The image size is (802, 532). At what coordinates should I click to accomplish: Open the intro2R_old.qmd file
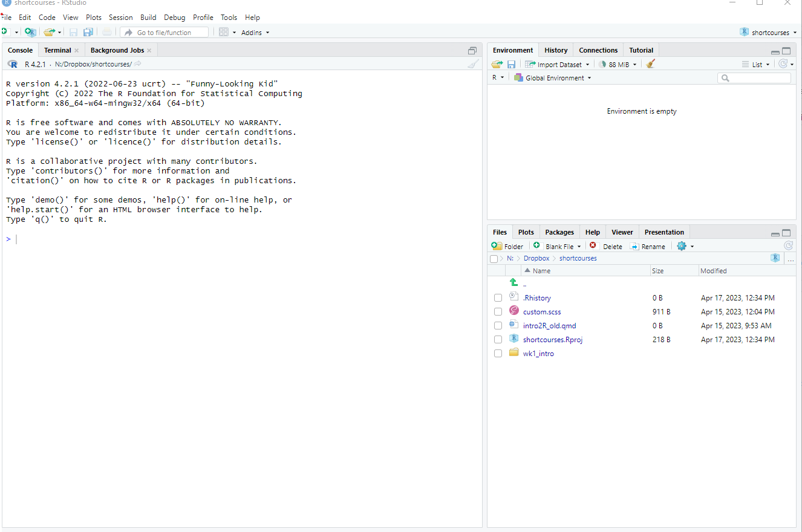[549, 326]
